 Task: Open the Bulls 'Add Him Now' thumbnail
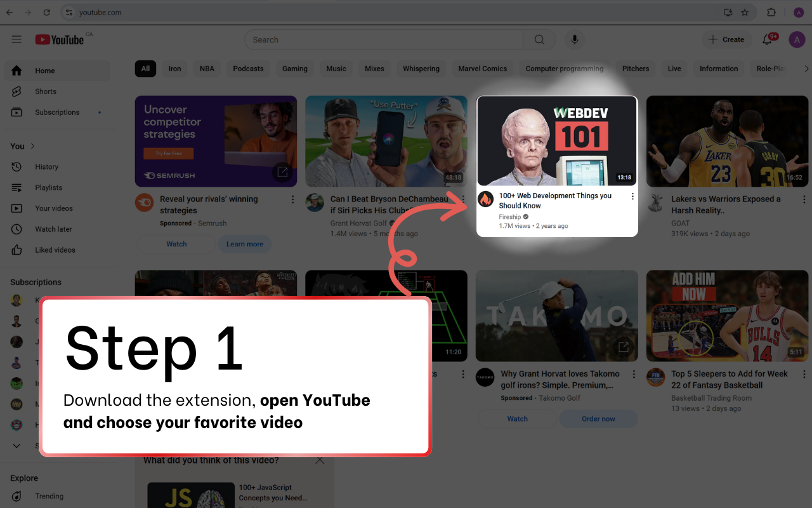(727, 316)
